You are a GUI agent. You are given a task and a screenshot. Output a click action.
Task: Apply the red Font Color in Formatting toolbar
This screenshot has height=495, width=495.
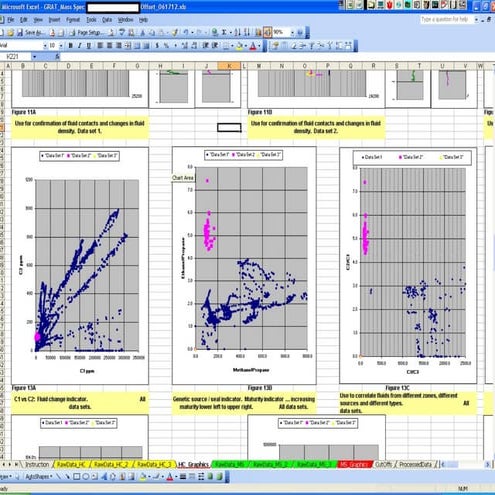pos(253,46)
